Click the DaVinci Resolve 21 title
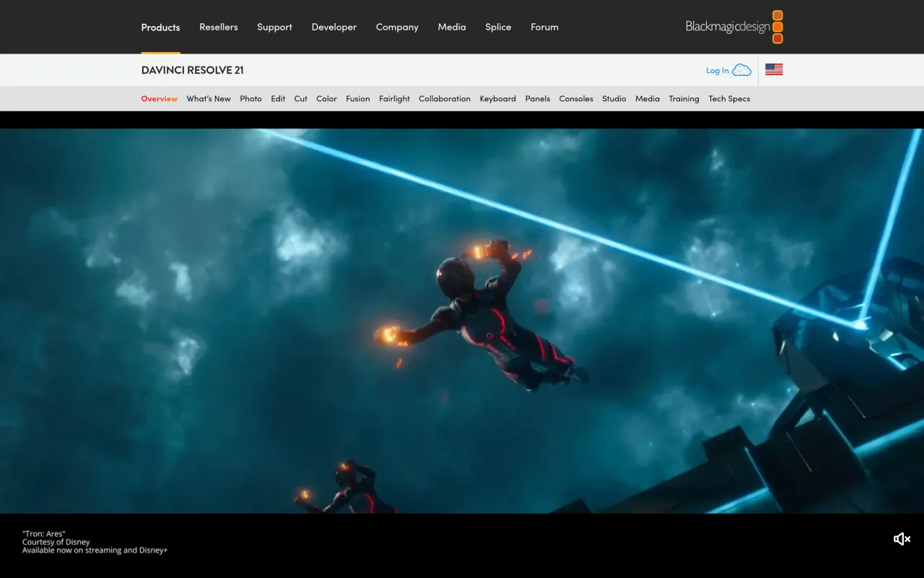The height and width of the screenshot is (578, 924). point(193,70)
